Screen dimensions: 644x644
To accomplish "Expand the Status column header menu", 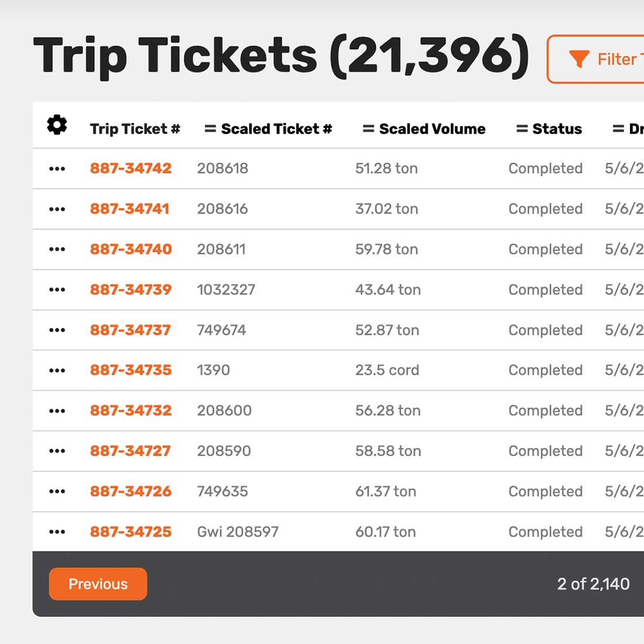I will click(522, 129).
